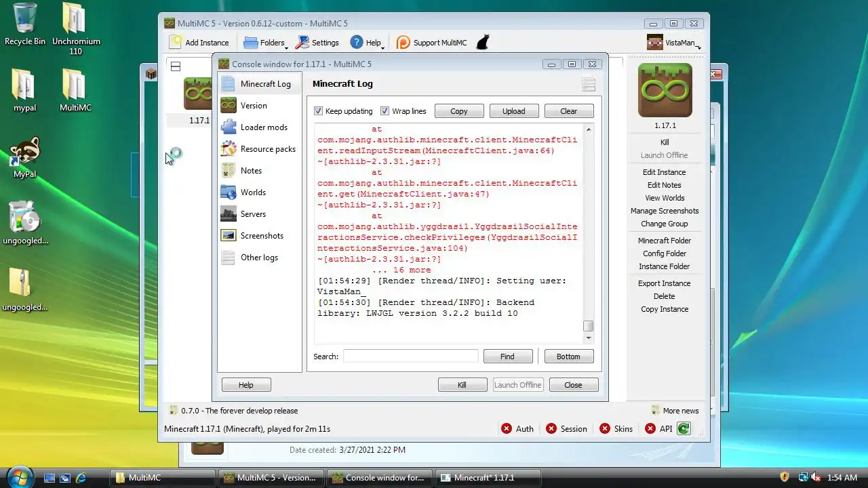This screenshot has height=488, width=868.
Task: Open the Screenshots icon in sidebar
Action: coord(229,236)
